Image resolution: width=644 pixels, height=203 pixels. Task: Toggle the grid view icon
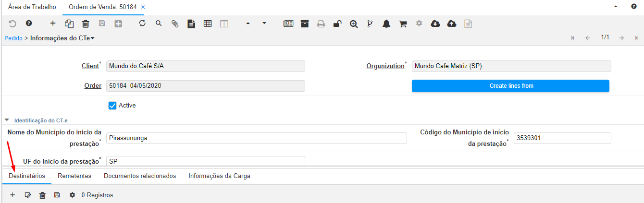pos(208,23)
